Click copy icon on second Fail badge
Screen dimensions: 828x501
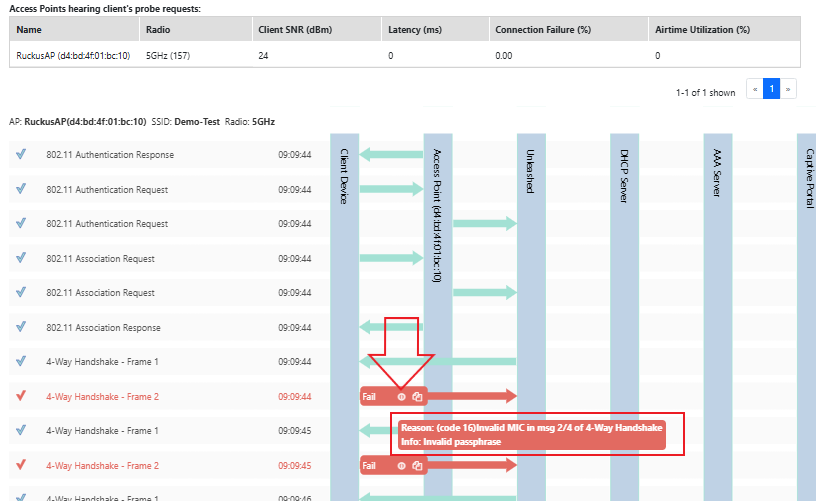tap(417, 466)
